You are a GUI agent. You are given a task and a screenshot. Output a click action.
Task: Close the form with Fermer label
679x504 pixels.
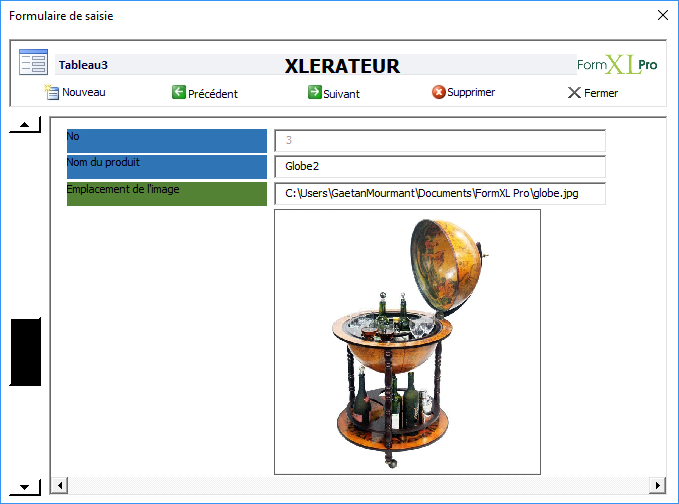click(x=601, y=93)
